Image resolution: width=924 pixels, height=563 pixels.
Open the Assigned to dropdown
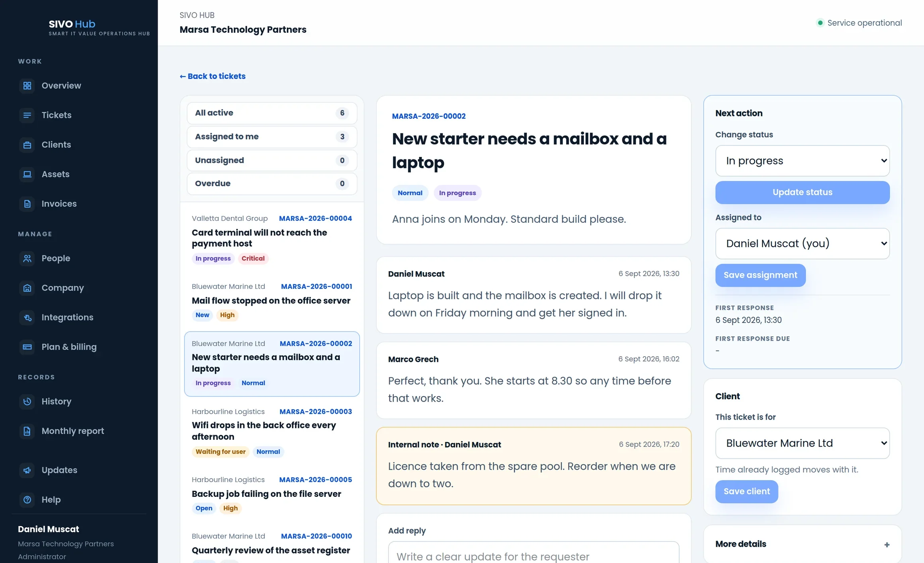(802, 243)
